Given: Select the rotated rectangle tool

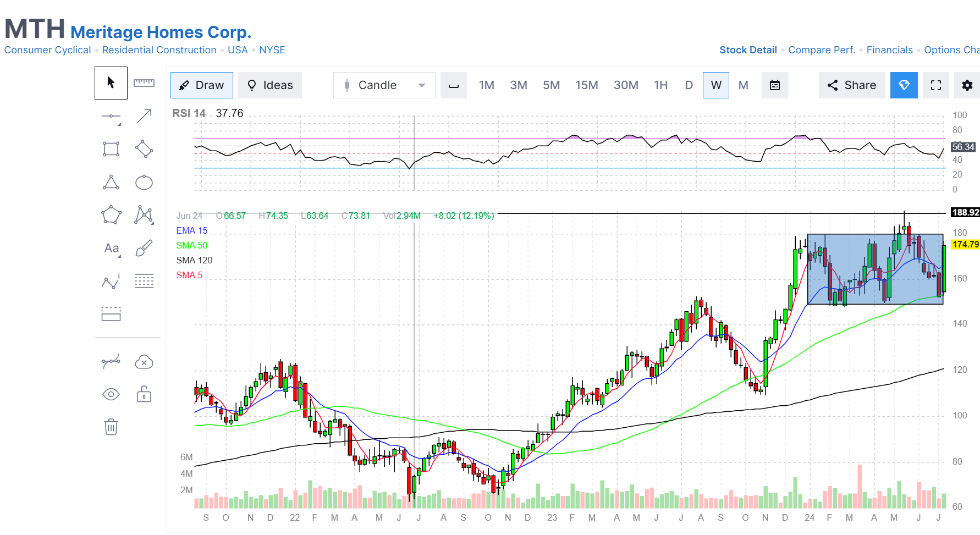Looking at the screenshot, I should [144, 149].
